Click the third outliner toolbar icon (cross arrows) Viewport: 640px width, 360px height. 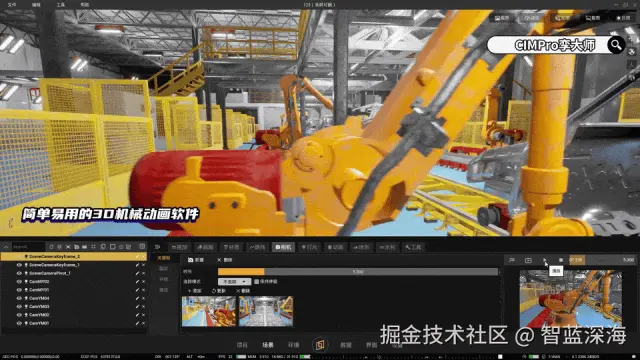point(68,247)
